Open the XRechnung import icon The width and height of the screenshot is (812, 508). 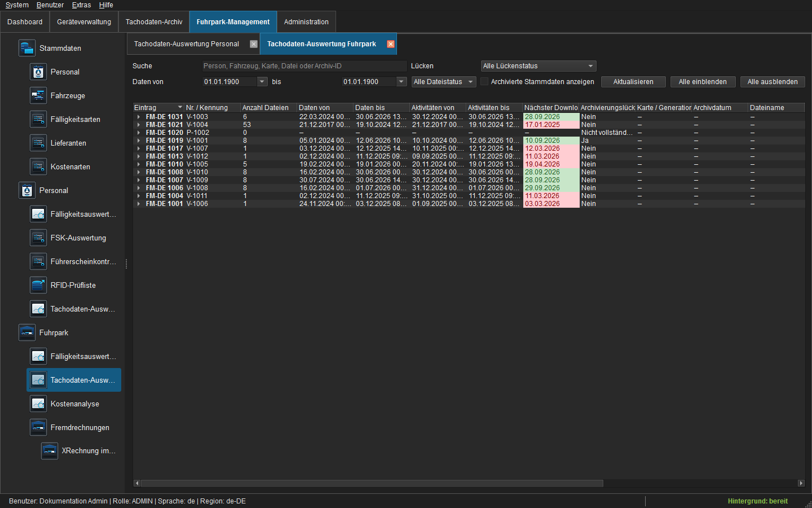50,450
